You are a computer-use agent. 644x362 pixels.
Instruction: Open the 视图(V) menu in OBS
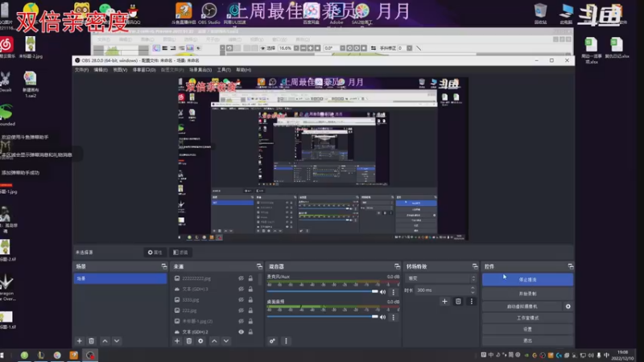pyautogui.click(x=120, y=70)
